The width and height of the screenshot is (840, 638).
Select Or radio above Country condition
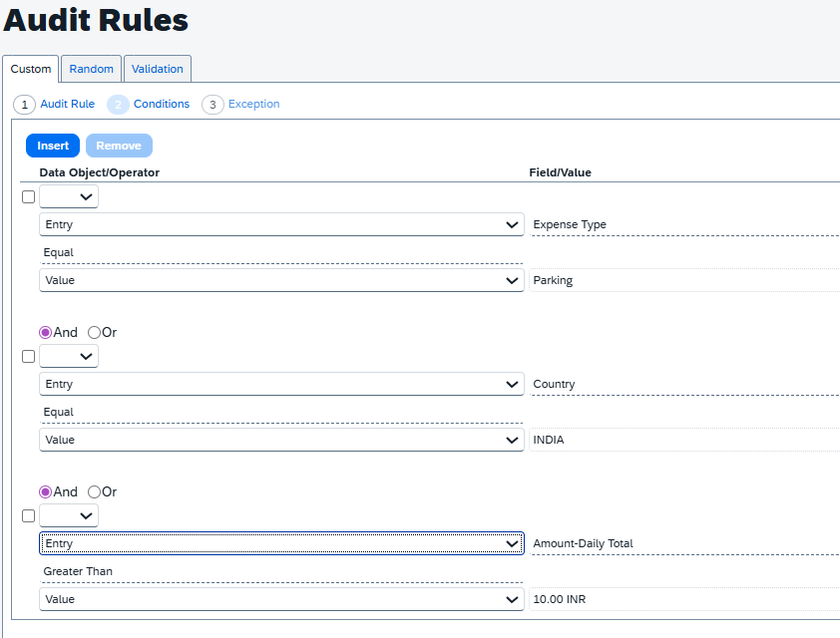point(95,332)
